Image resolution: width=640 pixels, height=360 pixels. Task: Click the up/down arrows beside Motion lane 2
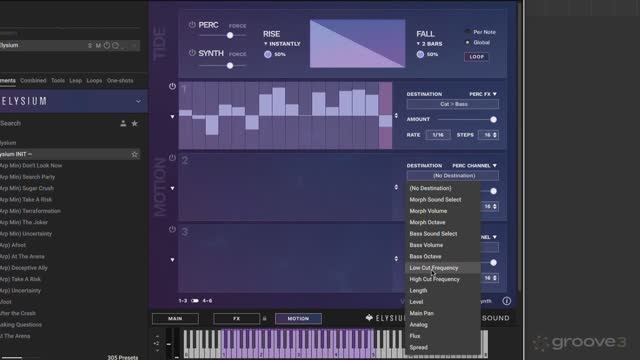point(396,187)
